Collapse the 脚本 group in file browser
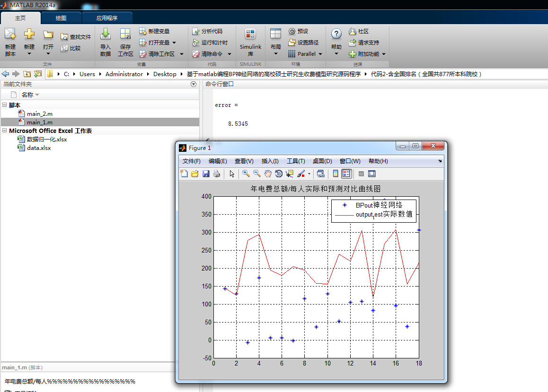 [5, 105]
